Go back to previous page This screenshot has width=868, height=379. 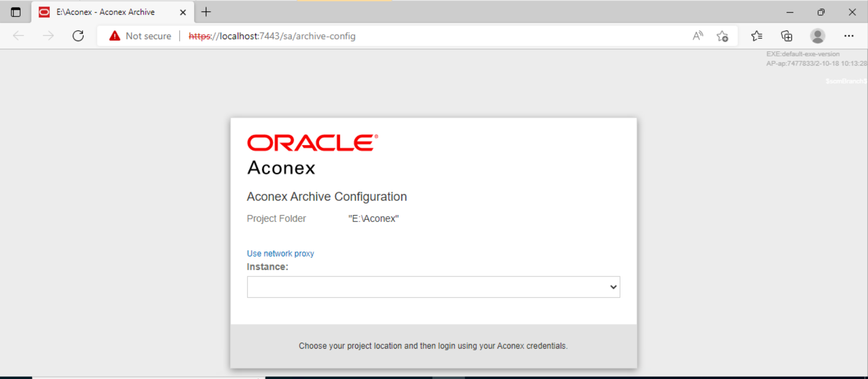click(x=18, y=36)
